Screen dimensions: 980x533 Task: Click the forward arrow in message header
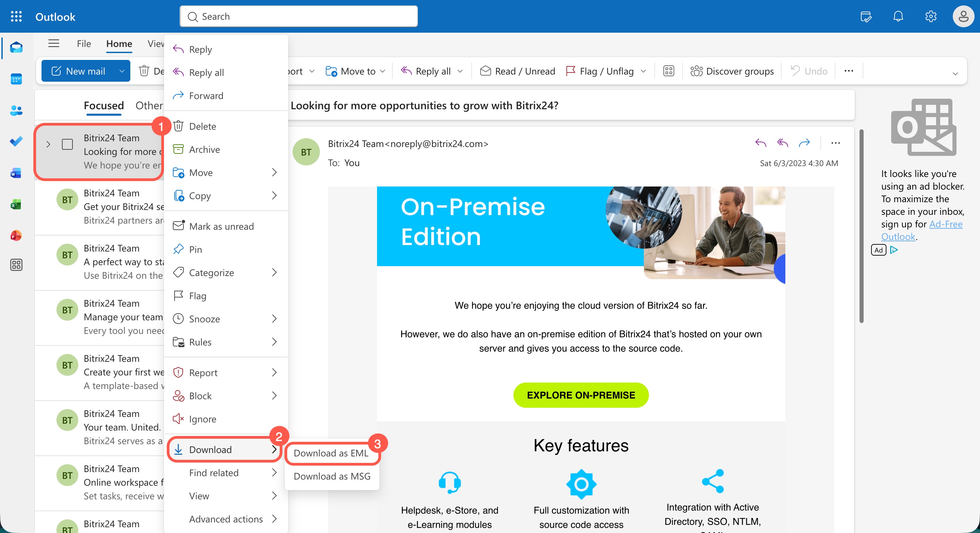tap(804, 143)
